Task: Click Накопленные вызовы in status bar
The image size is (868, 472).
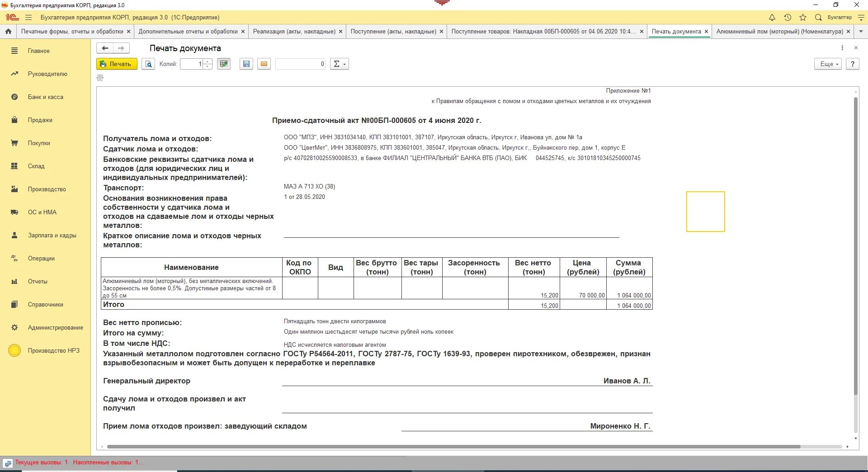Action: [x=108, y=462]
